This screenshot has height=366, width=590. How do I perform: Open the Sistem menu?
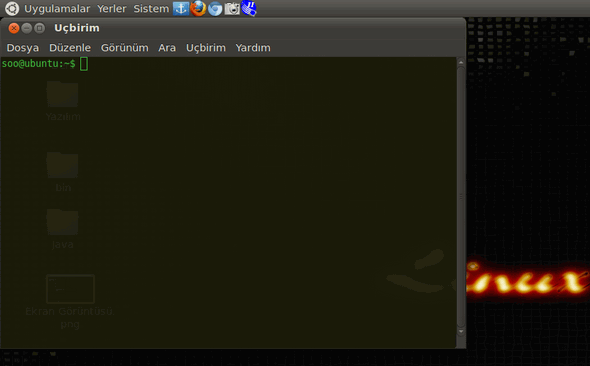pos(151,9)
